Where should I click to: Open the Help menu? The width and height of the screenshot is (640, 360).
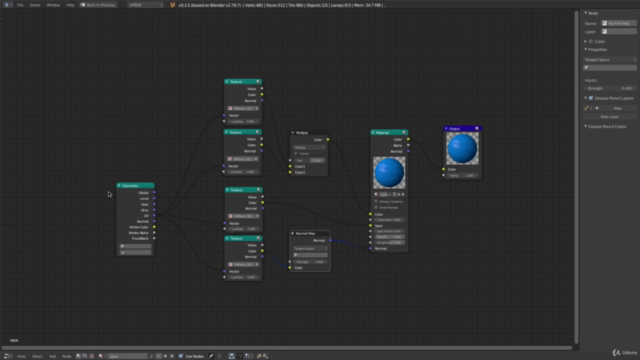[x=70, y=5]
